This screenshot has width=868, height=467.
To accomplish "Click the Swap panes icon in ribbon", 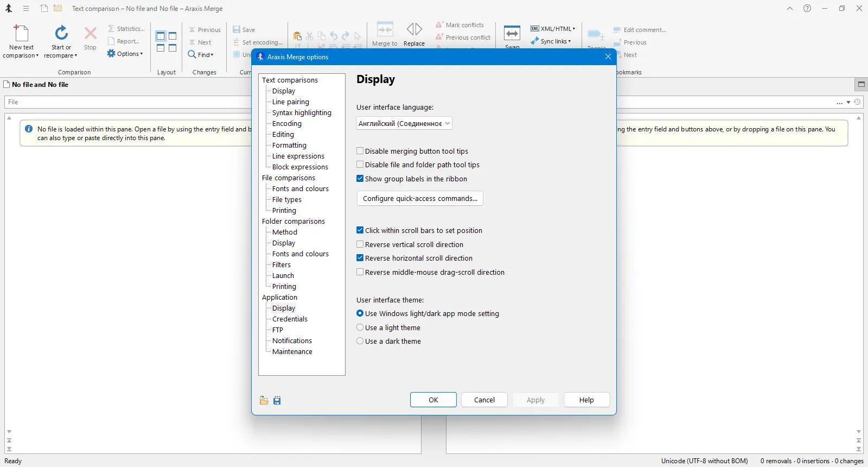I will coord(512,34).
